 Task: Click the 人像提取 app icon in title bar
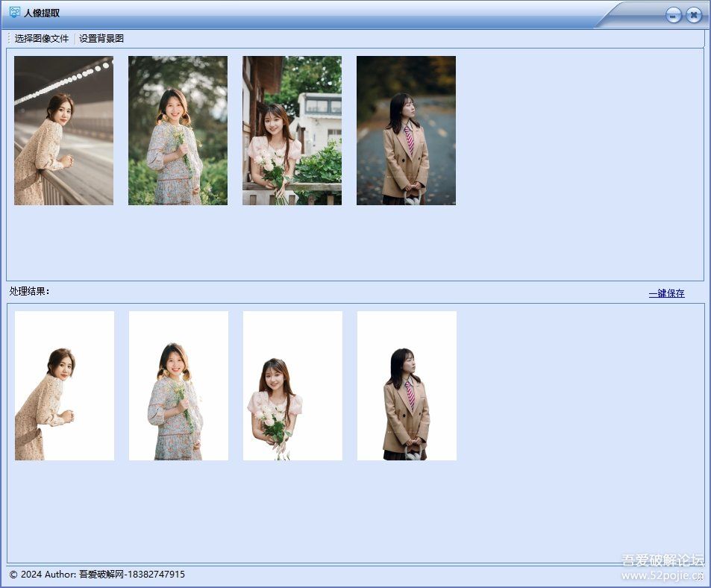[x=14, y=13]
